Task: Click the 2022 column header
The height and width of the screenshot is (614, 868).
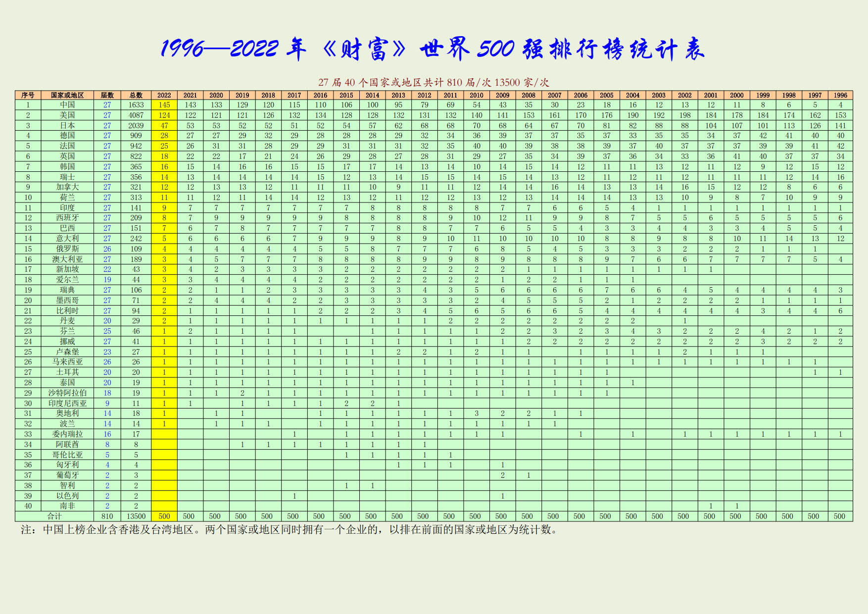Action: pyautogui.click(x=164, y=95)
